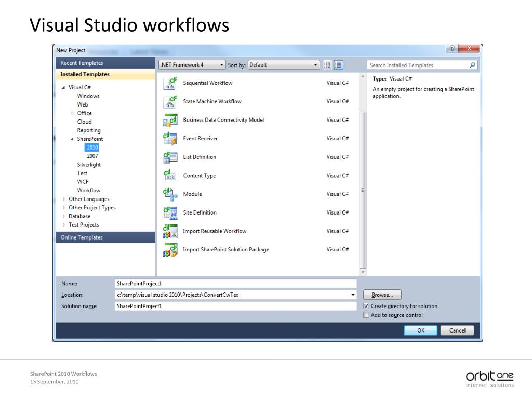Screen dimensions: 532x399
Task: Pick the Site Definition template icon
Action: click(170, 212)
